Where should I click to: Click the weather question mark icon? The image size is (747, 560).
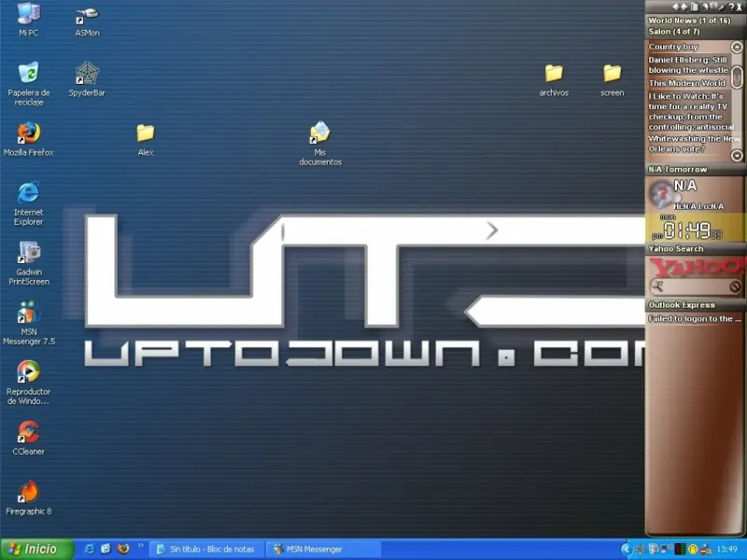(x=662, y=194)
